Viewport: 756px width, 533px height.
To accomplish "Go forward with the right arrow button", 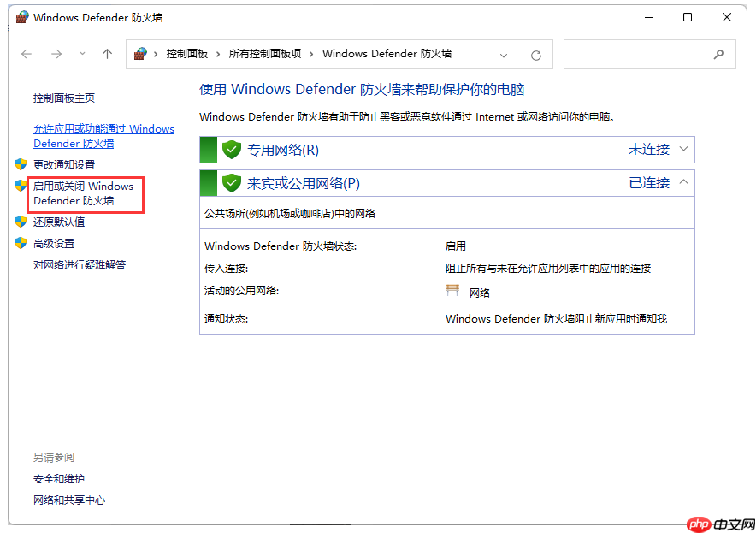I will (x=56, y=54).
